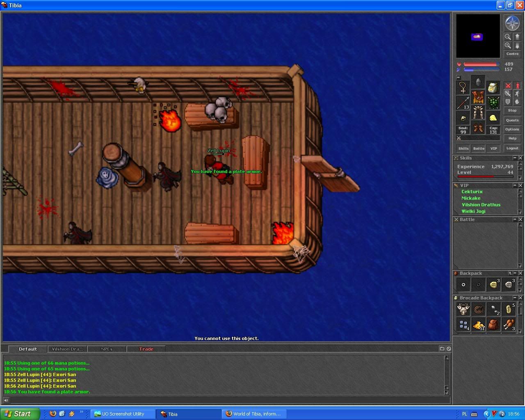Viewport: 525px width, 420px height.
Task: Open the Help window
Action: [x=512, y=138]
